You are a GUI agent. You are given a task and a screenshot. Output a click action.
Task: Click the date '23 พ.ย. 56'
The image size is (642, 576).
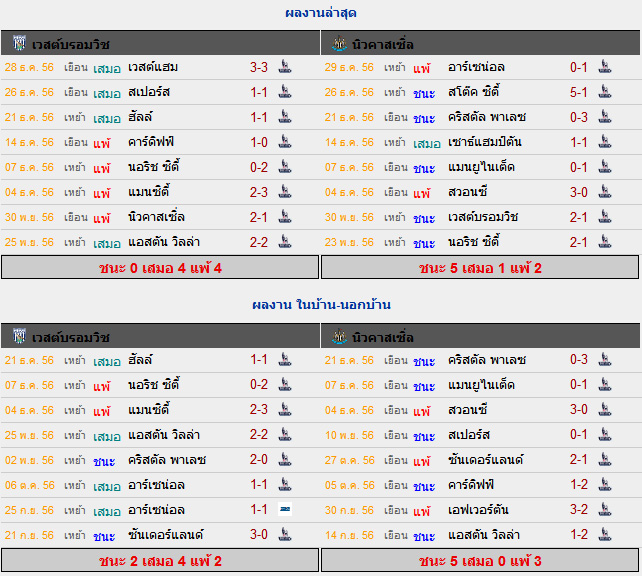click(x=349, y=242)
